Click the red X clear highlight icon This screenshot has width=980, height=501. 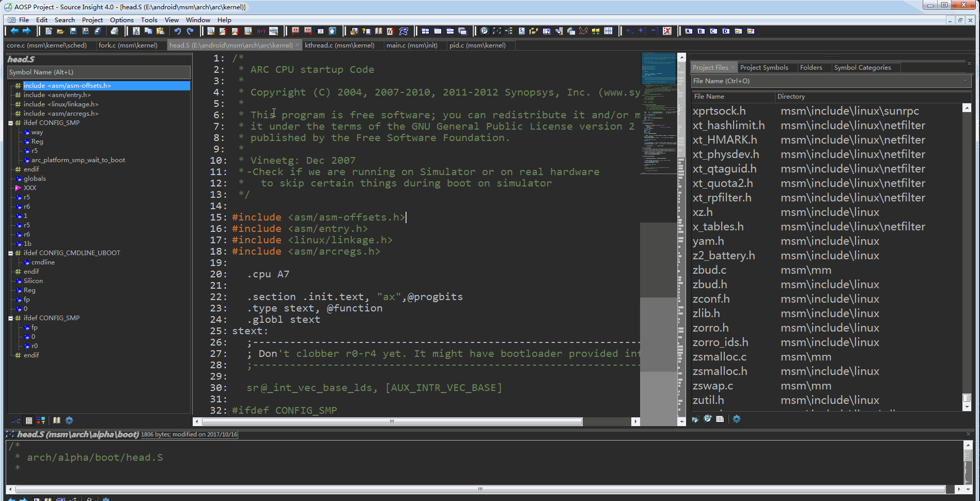tap(667, 31)
